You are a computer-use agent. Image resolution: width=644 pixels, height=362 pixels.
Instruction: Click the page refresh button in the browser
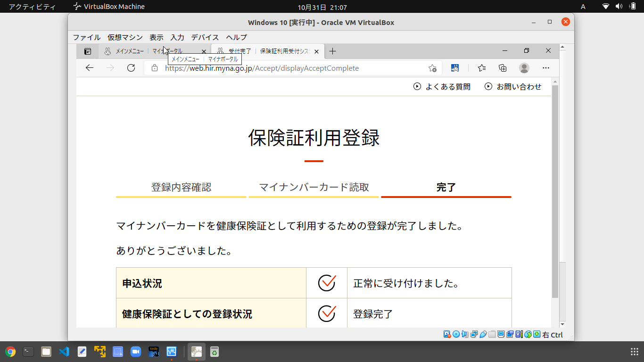(131, 68)
